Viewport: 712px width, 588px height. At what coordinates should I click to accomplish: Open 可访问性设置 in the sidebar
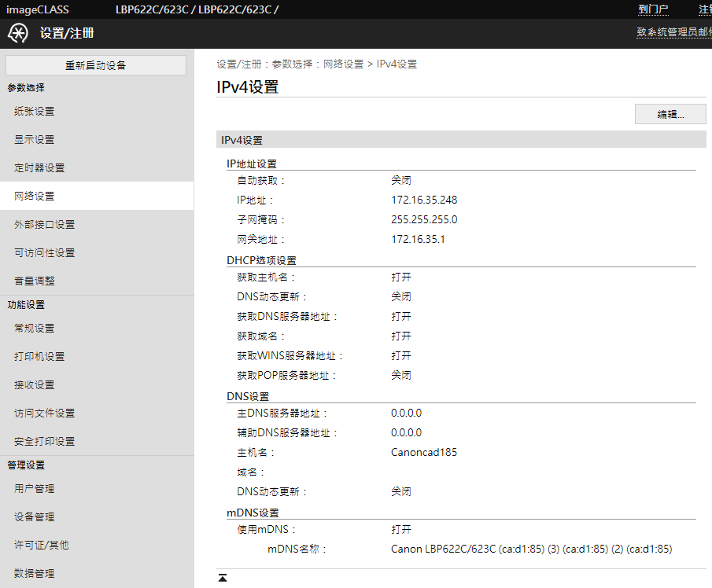97,252
